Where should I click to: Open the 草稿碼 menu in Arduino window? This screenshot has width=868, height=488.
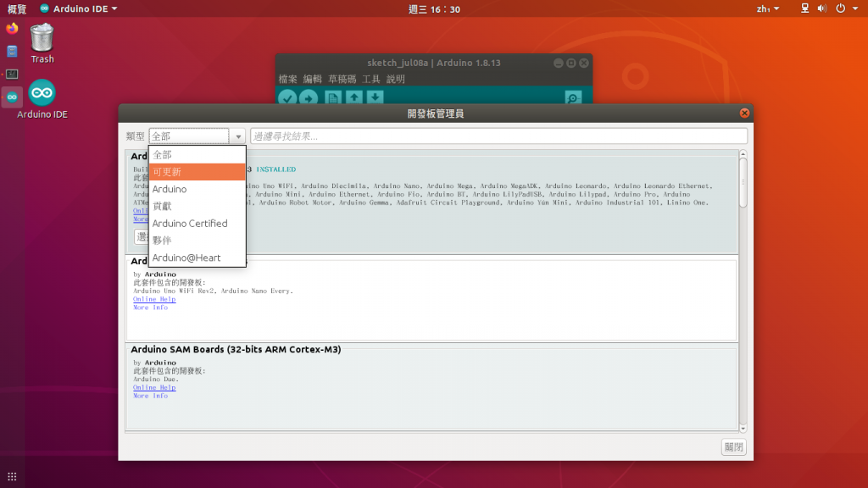[x=342, y=79]
